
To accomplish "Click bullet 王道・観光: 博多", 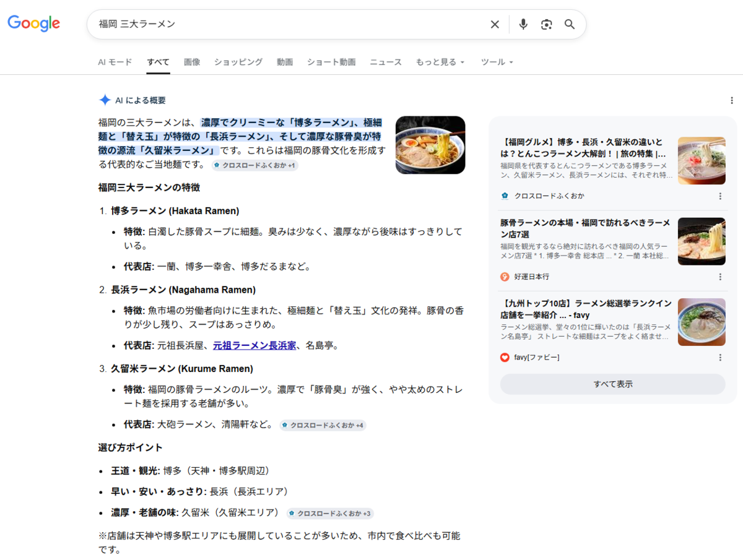I will [x=192, y=471].
